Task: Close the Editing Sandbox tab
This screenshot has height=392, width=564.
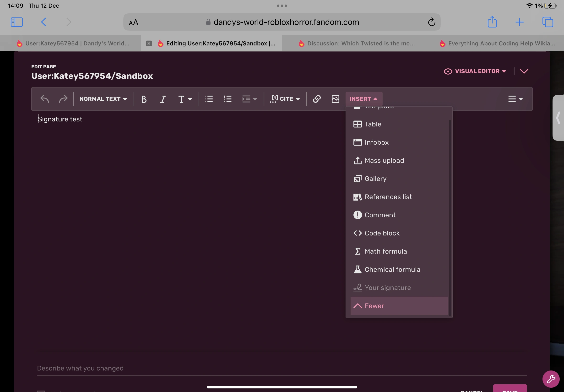Action: [x=149, y=44]
